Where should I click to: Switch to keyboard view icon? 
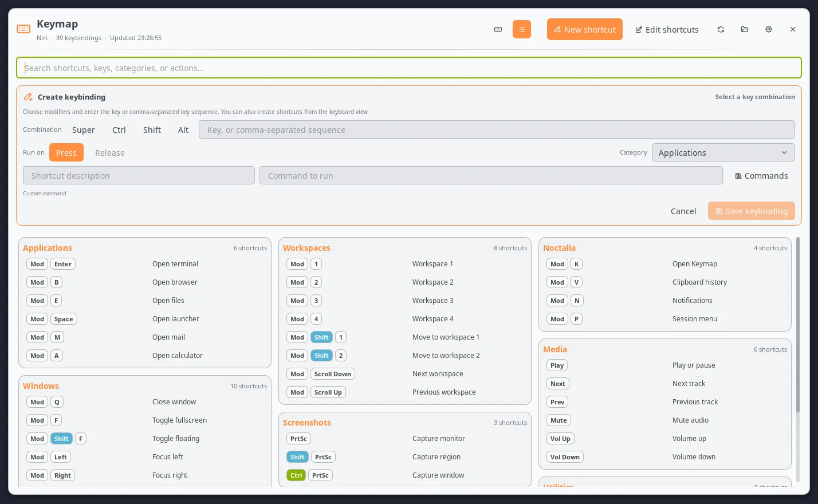(x=498, y=29)
